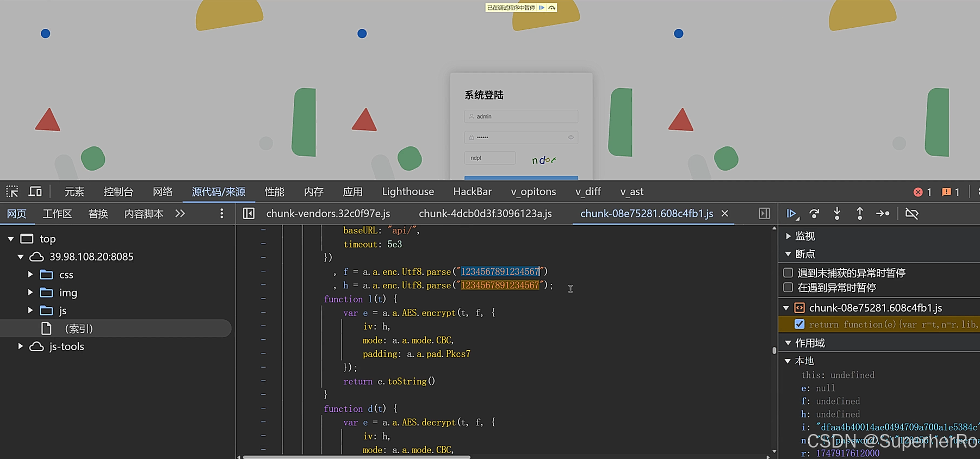Hide the navigator sidebar panel icon
Viewport: 980px width, 459px height.
(249, 214)
